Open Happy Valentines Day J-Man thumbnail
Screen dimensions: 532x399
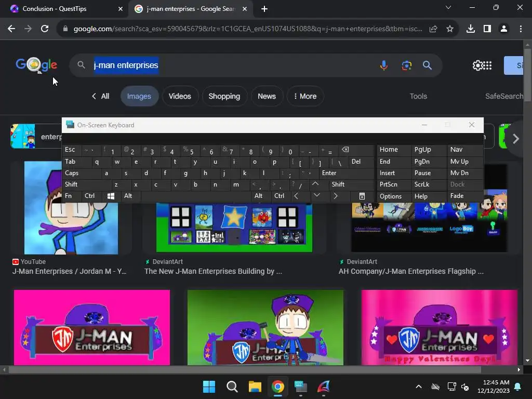tap(440, 327)
